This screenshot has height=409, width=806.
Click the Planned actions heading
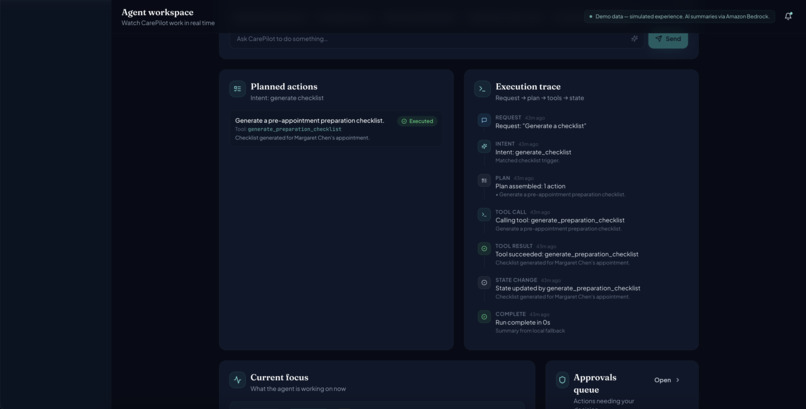coord(284,86)
